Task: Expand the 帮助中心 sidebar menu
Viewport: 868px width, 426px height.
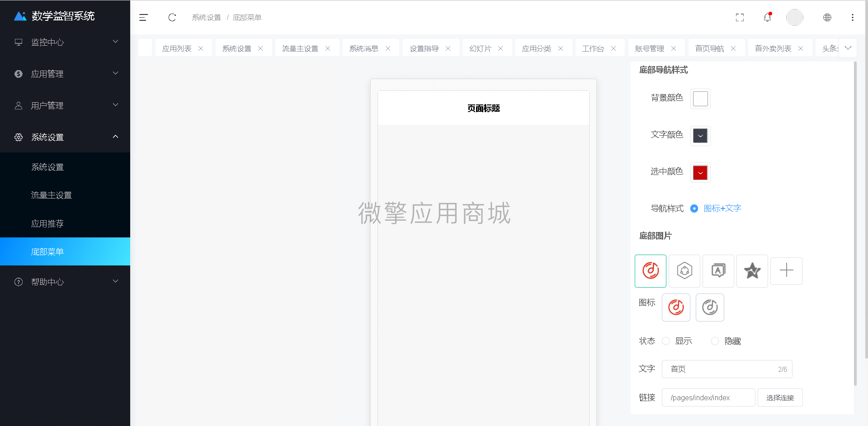Action: [x=65, y=282]
